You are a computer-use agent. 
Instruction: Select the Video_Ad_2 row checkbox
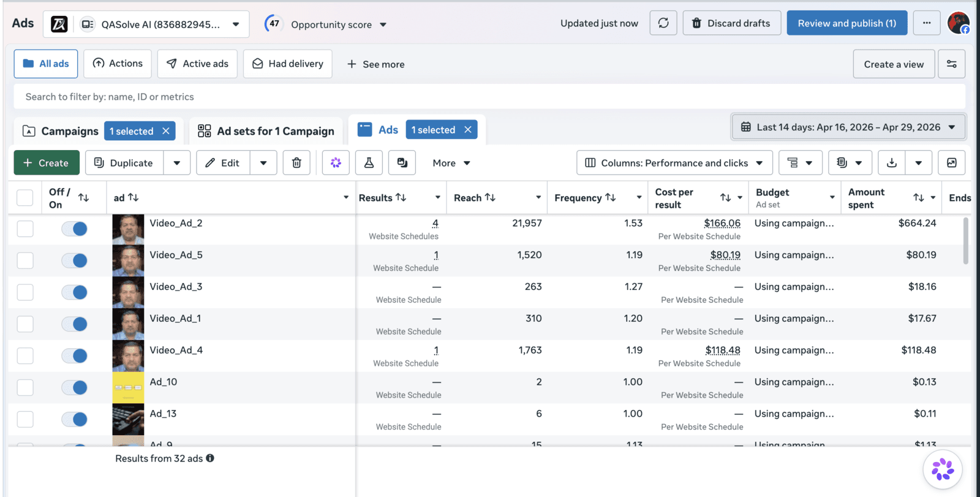click(x=25, y=229)
